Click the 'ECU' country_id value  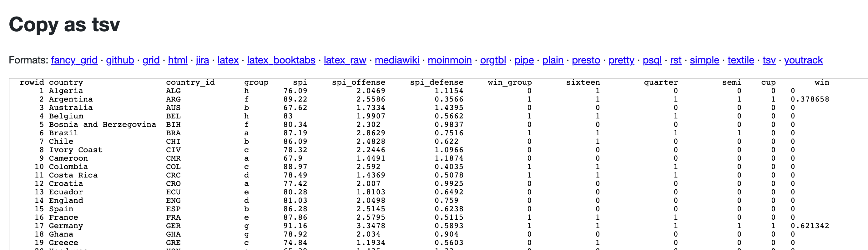click(173, 192)
